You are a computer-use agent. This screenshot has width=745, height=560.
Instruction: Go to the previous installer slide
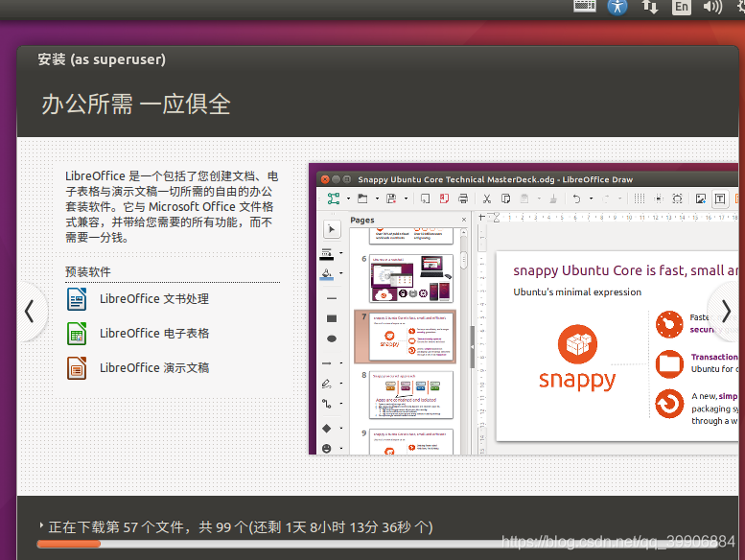(x=30, y=312)
